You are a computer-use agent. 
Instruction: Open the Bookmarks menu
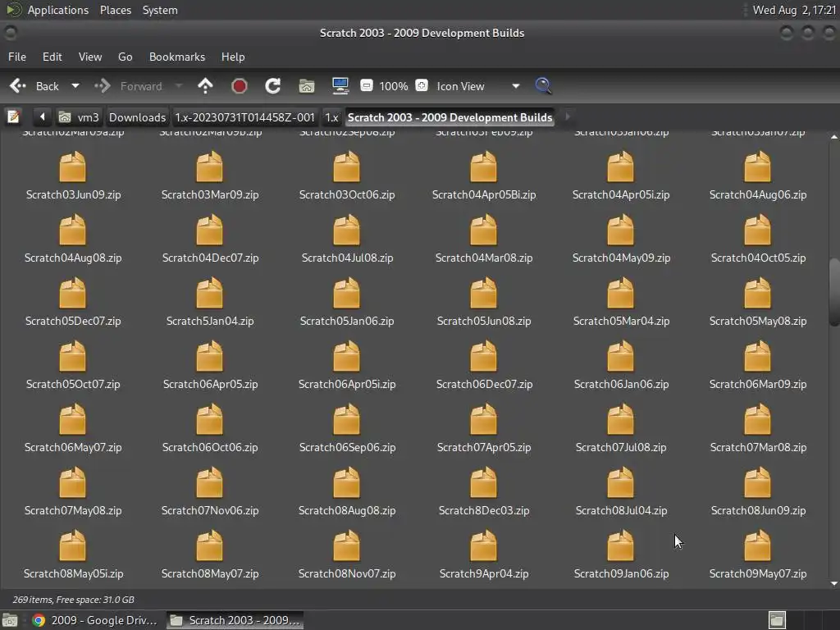[x=177, y=57]
